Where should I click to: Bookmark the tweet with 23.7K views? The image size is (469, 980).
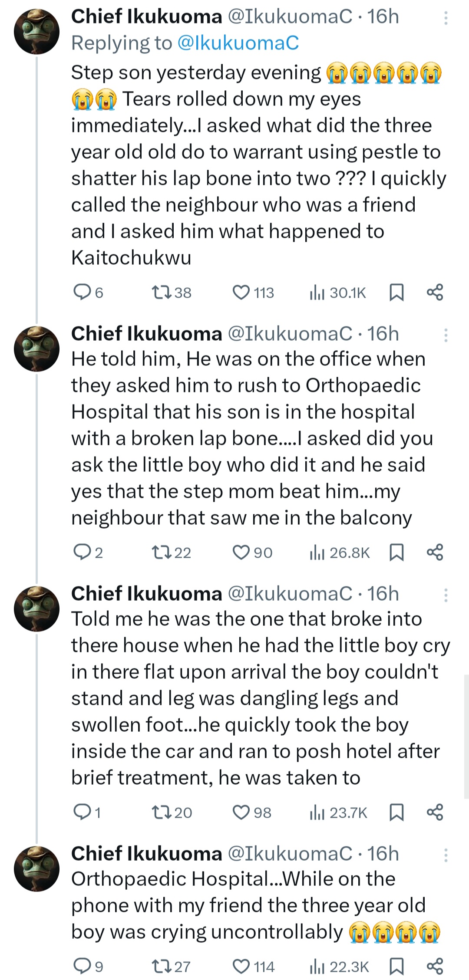pos(396,812)
